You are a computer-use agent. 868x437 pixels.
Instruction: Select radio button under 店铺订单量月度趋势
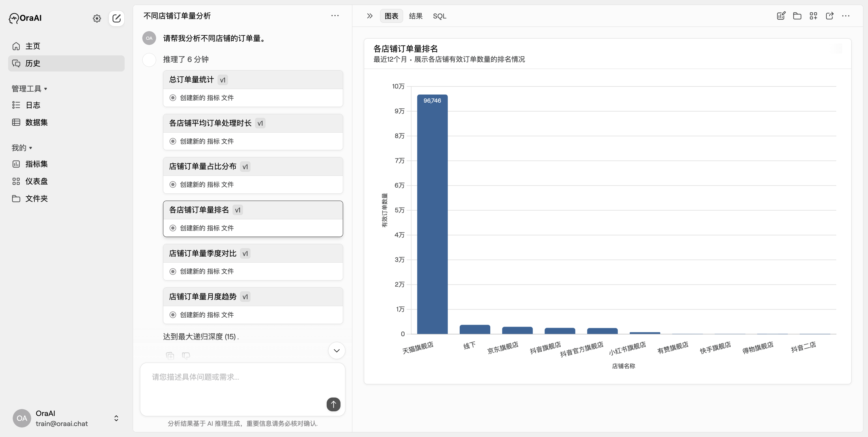tap(173, 315)
